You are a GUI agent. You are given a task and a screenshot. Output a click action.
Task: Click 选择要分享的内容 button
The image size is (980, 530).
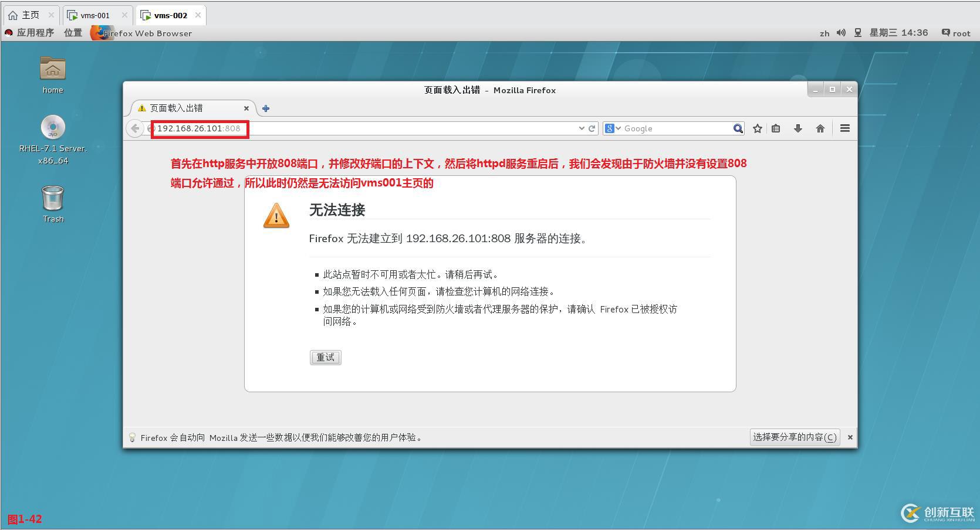point(794,437)
